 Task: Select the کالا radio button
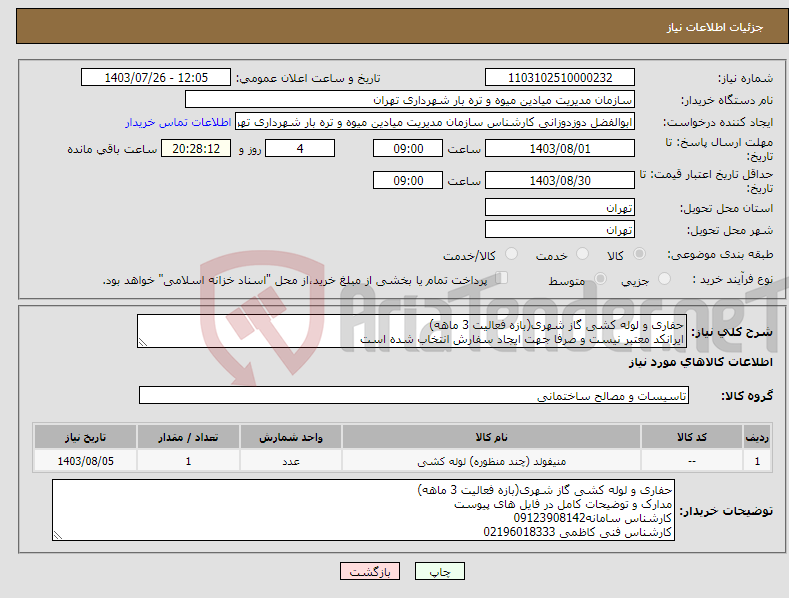point(639,254)
